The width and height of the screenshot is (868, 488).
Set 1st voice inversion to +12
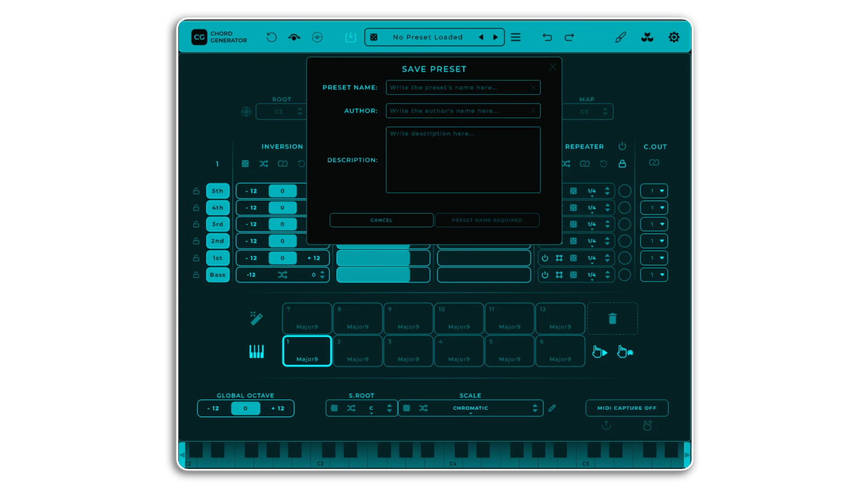(314, 258)
